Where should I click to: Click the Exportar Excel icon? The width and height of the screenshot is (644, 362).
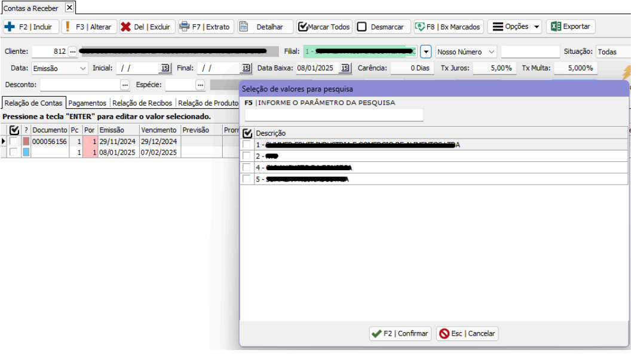556,27
